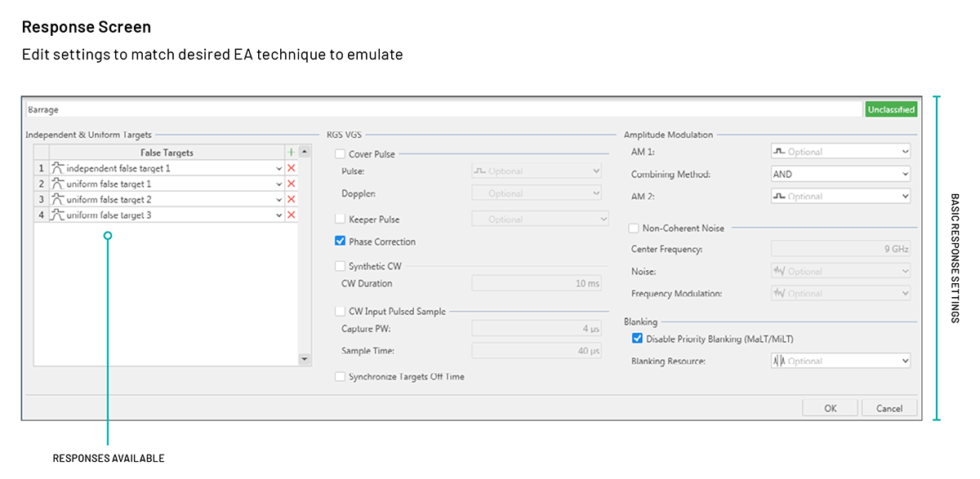The height and width of the screenshot is (479, 980).
Task: Uncheck the Phase Correction checkbox
Action: pyautogui.click(x=340, y=242)
